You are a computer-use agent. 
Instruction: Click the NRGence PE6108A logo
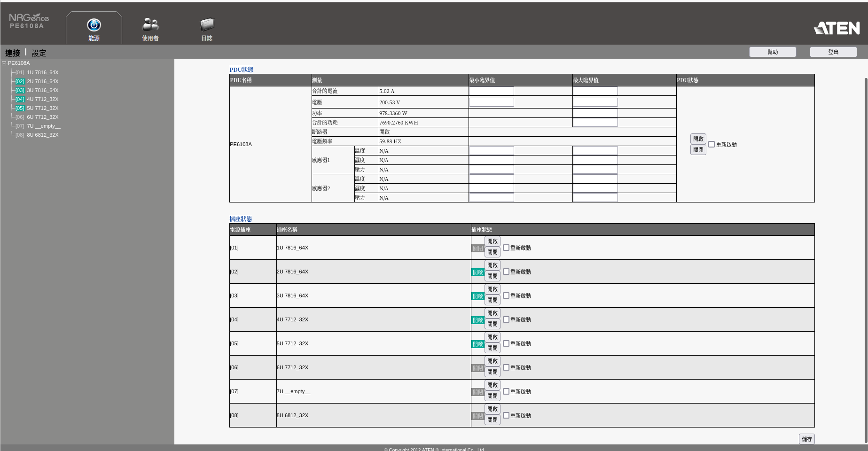click(29, 21)
